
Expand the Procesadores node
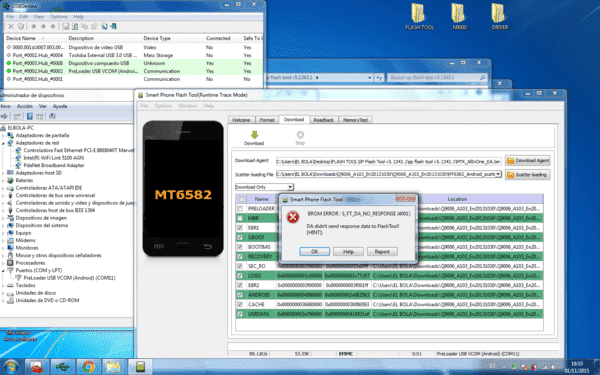coord(3,263)
